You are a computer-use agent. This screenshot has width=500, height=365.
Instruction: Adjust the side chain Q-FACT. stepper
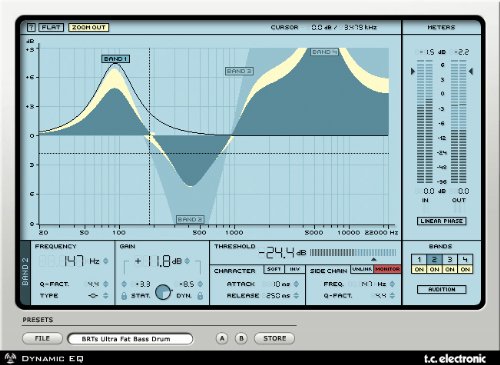392,296
